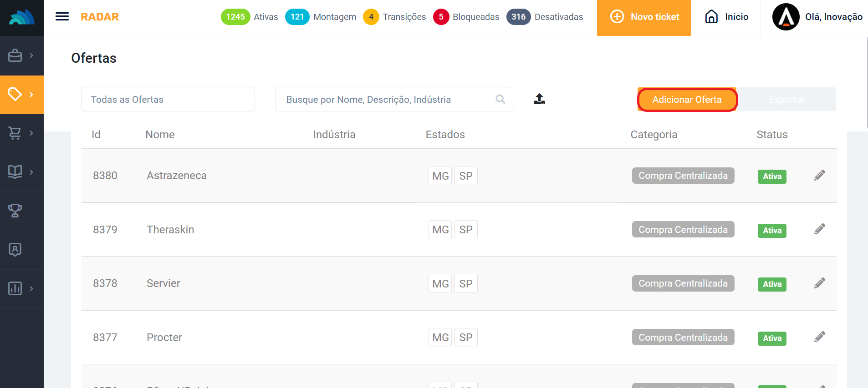Edit the Astrazeneca offer with pencil icon

tap(819, 176)
